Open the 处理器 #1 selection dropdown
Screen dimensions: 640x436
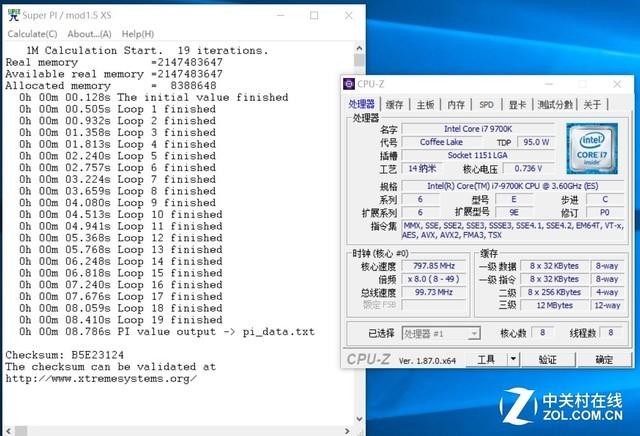coord(441,334)
